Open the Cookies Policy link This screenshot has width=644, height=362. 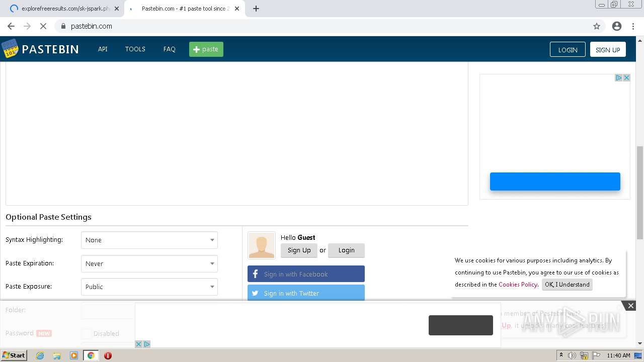tap(518, 285)
